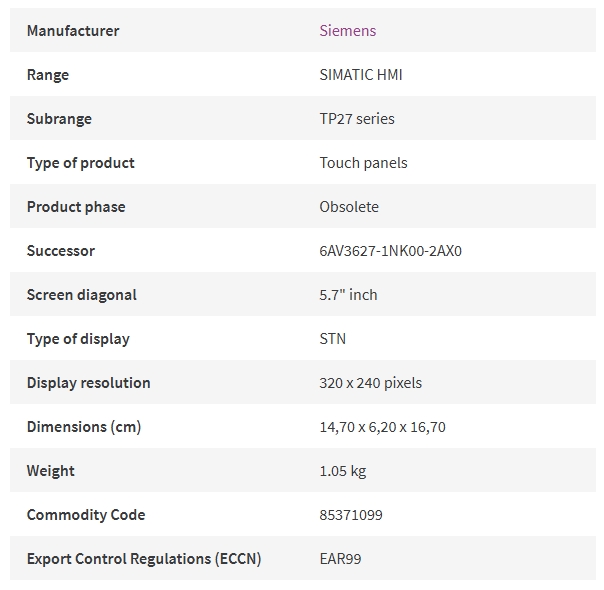Image resolution: width=604 pixels, height=590 pixels.
Task: Click the Product phase label
Action: [x=76, y=207]
